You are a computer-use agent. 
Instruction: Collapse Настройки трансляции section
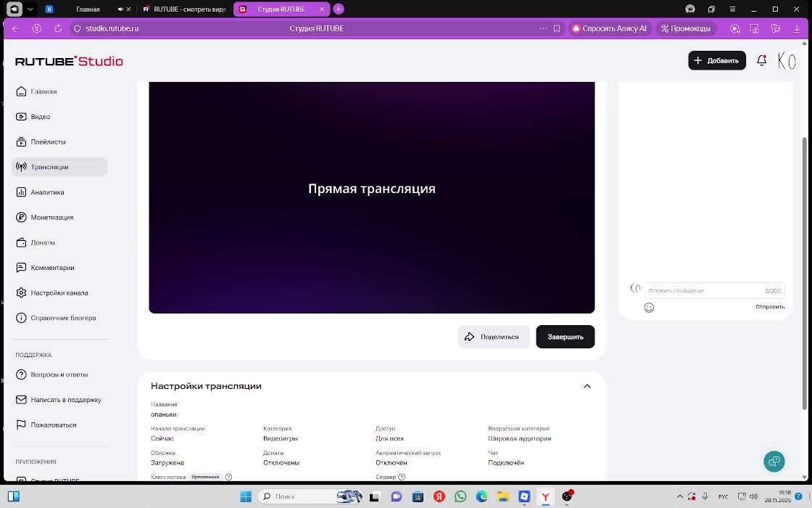[587, 386]
